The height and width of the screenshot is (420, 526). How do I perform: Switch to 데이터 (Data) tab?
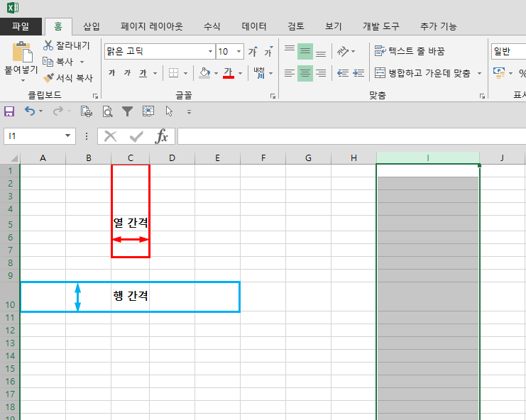[x=254, y=26]
